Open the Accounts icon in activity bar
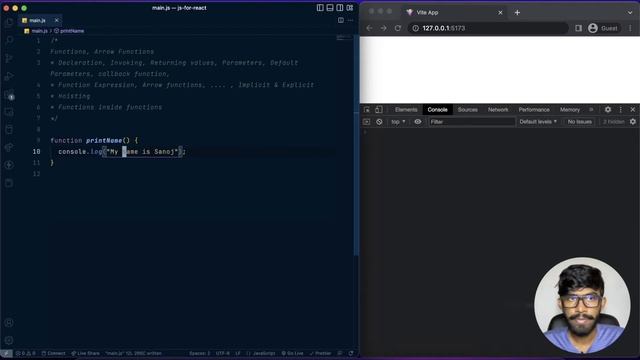Image resolution: width=640 pixels, height=360 pixels. (9, 323)
